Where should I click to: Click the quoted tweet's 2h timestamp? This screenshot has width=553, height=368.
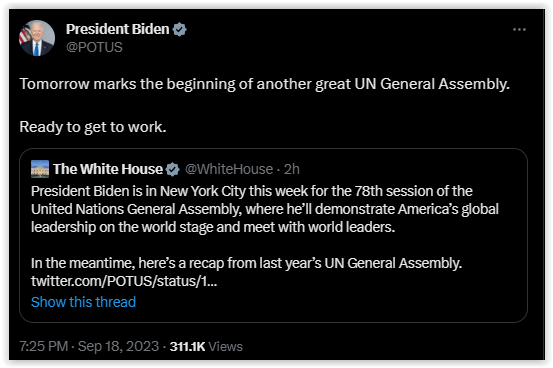292,169
